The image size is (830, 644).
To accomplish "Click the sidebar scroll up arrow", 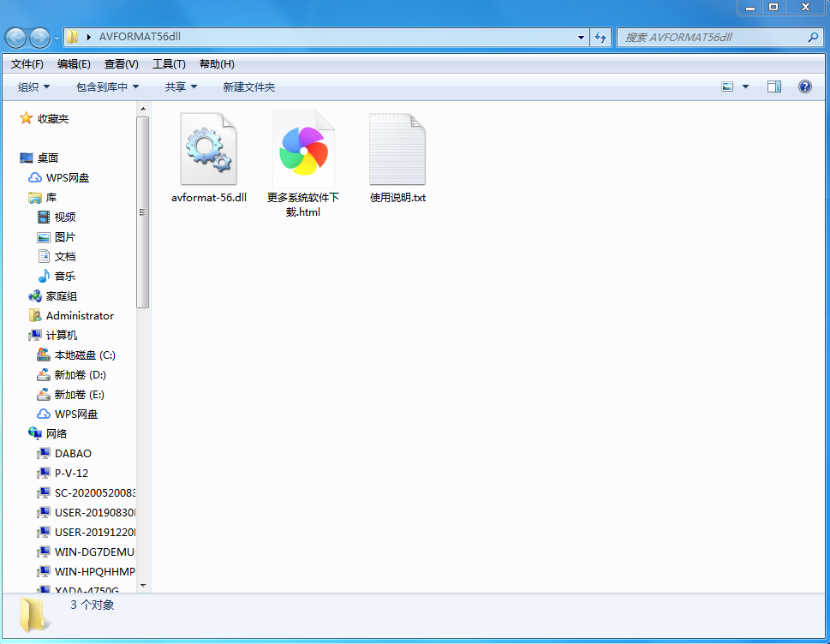I will (143, 109).
